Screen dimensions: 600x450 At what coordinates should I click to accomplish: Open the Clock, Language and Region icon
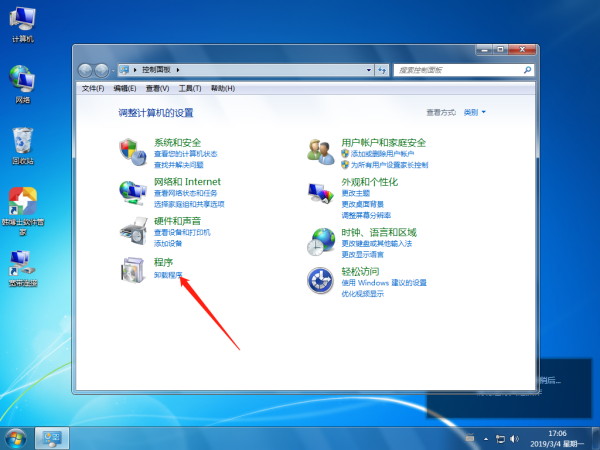[x=321, y=241]
